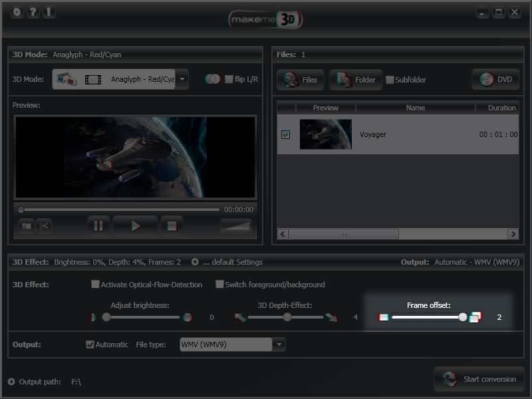This screenshot has height=399, width=532.
Task: Play the preview video
Action: (x=136, y=226)
